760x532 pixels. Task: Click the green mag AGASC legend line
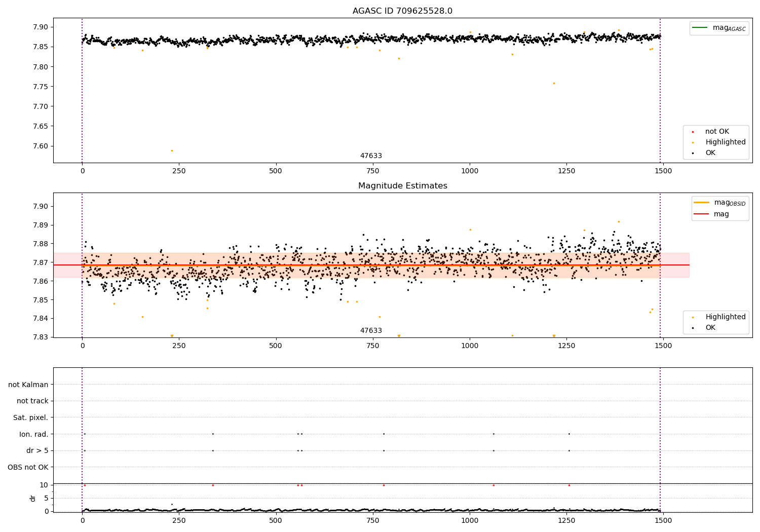tap(700, 28)
